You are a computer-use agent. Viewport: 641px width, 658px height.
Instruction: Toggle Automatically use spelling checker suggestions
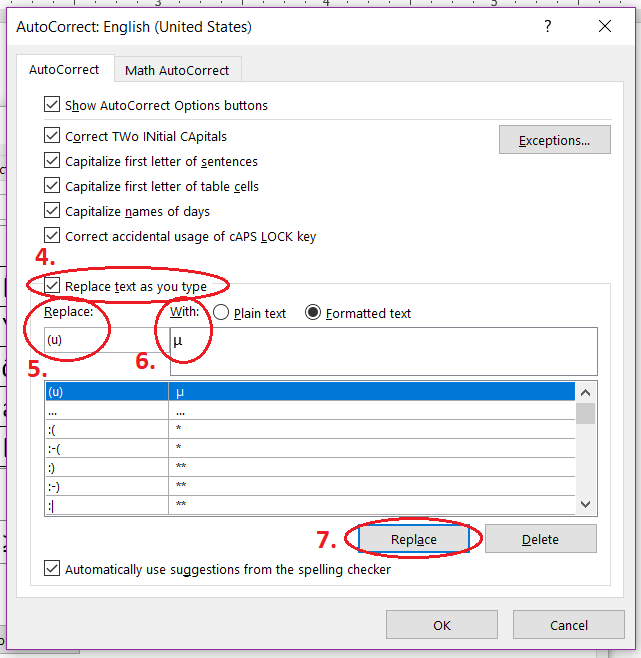point(52,569)
